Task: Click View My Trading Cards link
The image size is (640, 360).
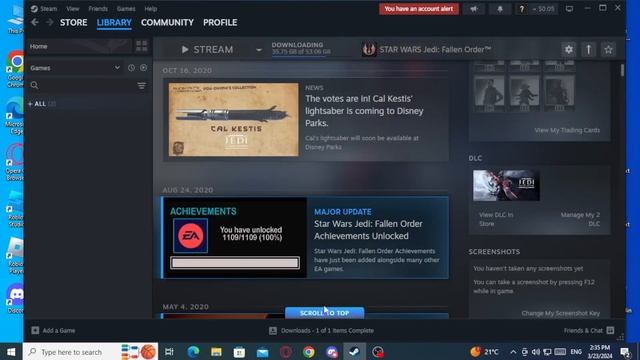Action: (x=567, y=130)
